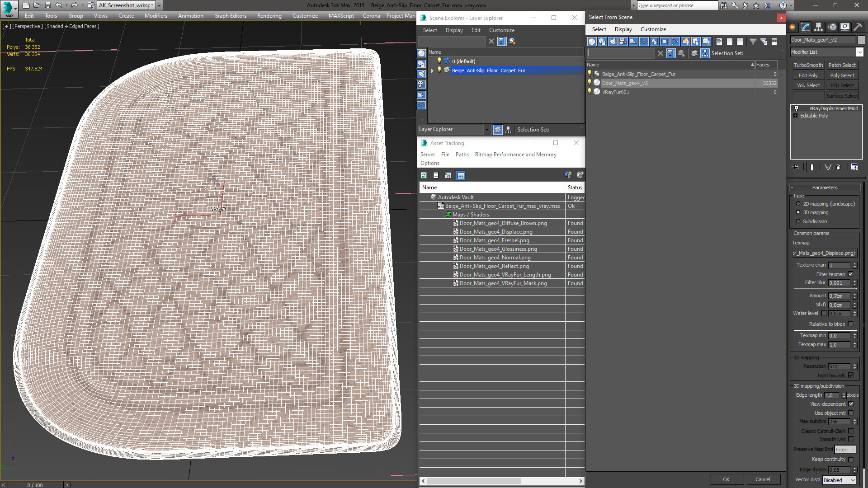The width and height of the screenshot is (868, 488).
Task: Click the Cancel button in Select From Scene
Action: [x=763, y=479]
